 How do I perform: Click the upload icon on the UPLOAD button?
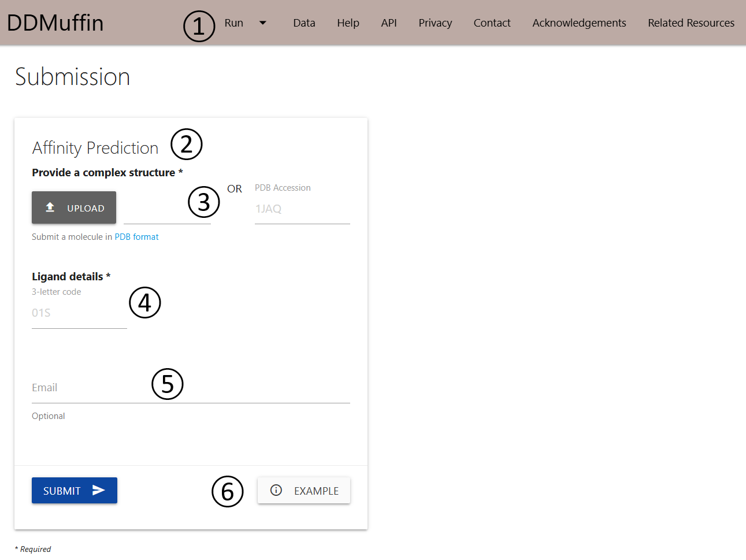(x=50, y=207)
